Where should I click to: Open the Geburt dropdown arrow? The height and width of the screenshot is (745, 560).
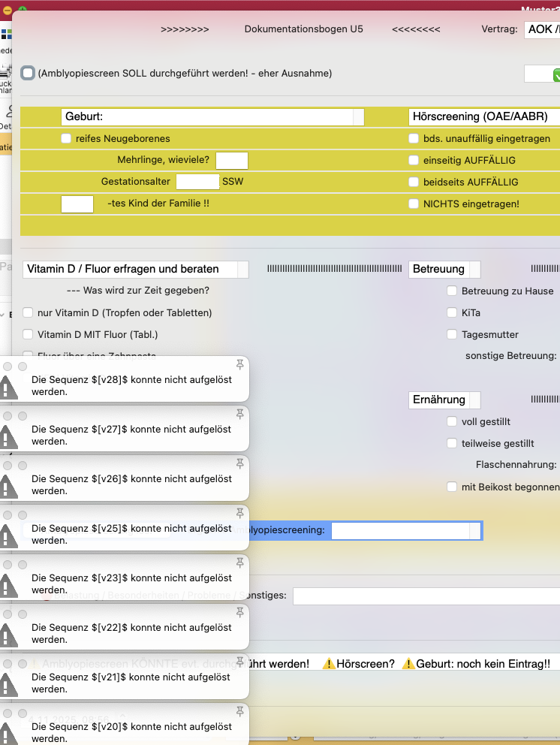(359, 117)
